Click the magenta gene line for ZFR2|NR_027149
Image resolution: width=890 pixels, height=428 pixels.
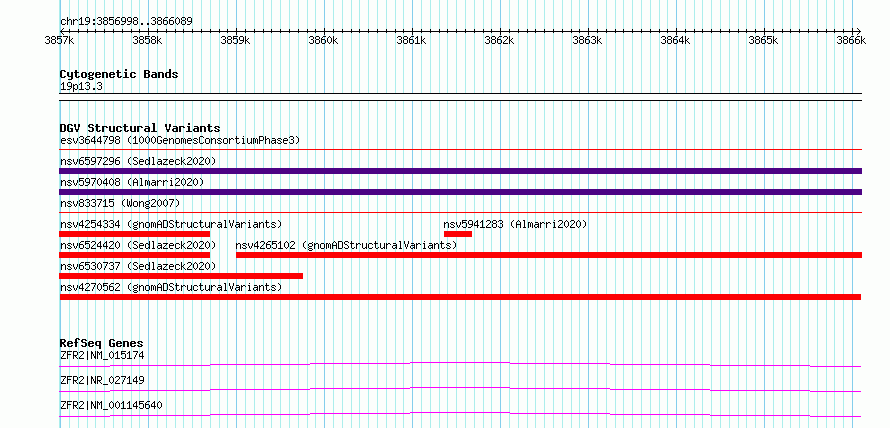click(x=460, y=389)
